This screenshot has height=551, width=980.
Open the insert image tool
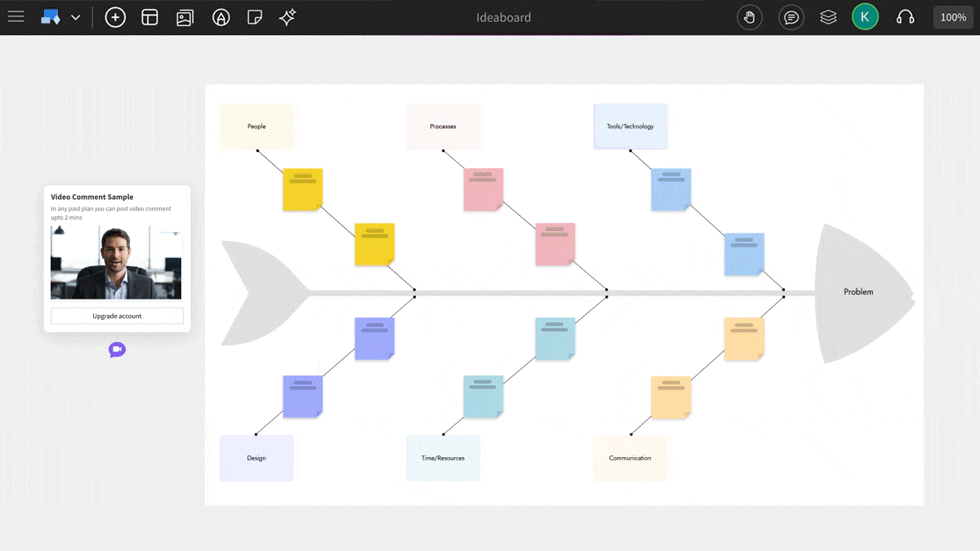[x=185, y=16]
